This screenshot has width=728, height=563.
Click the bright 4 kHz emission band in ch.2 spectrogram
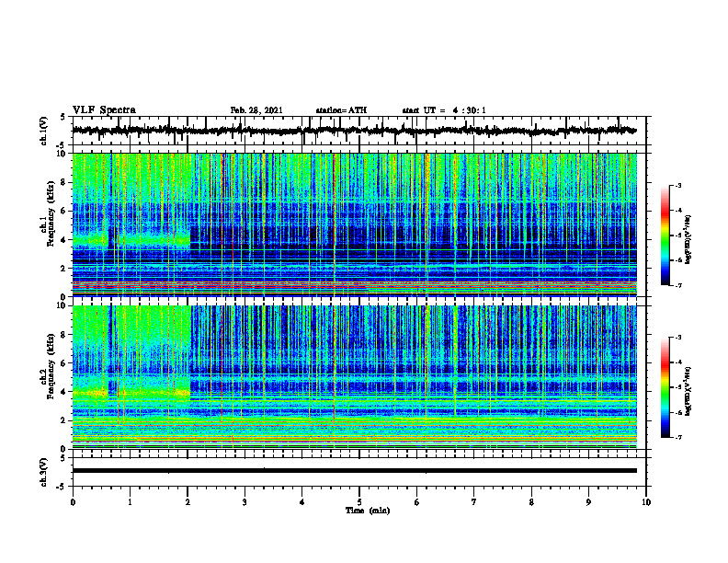pyautogui.click(x=131, y=393)
